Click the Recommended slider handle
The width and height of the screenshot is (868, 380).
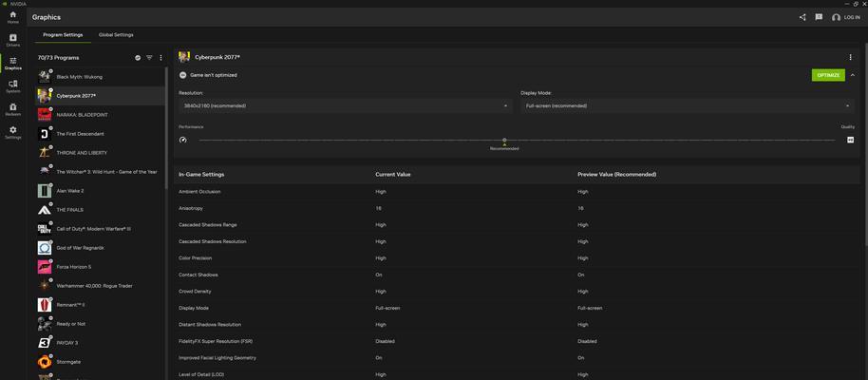click(504, 141)
